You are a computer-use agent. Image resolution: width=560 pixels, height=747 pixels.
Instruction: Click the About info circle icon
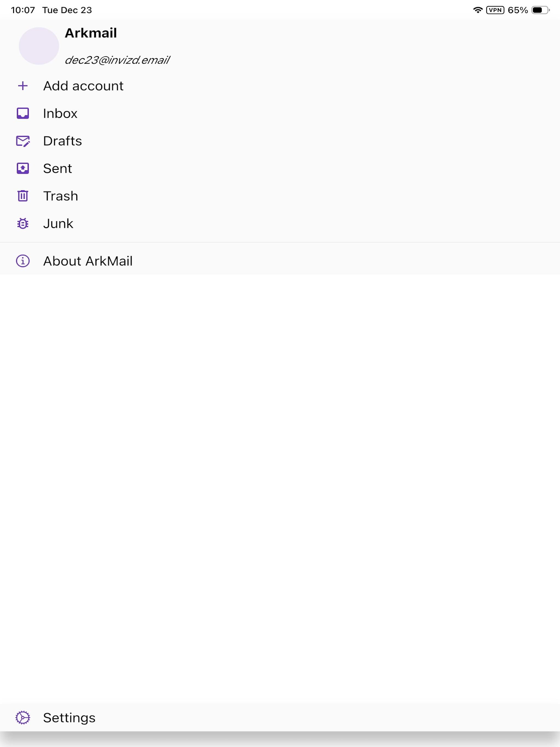[23, 261]
